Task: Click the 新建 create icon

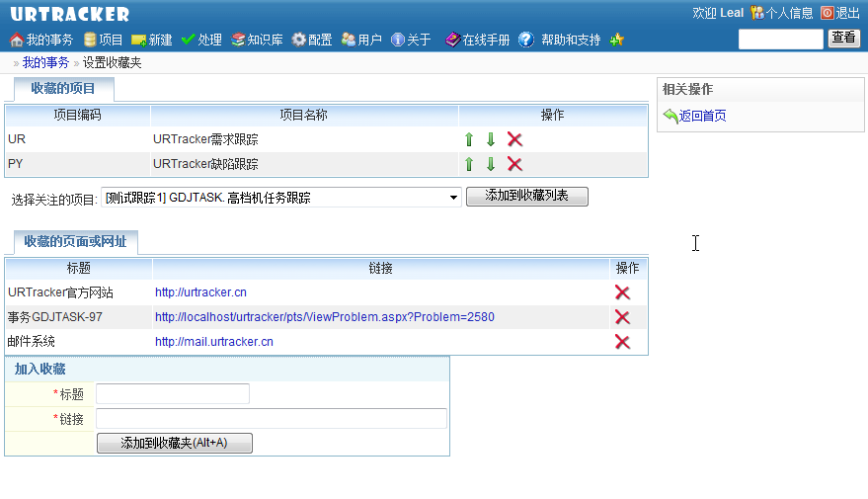Action: pyautogui.click(x=139, y=40)
